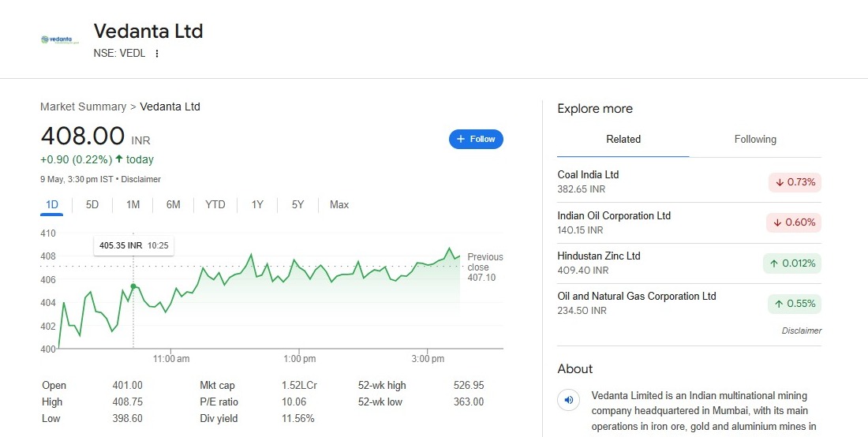Click the +0.90 (0.22%) today change
The width and height of the screenshot is (868, 437).
point(97,160)
